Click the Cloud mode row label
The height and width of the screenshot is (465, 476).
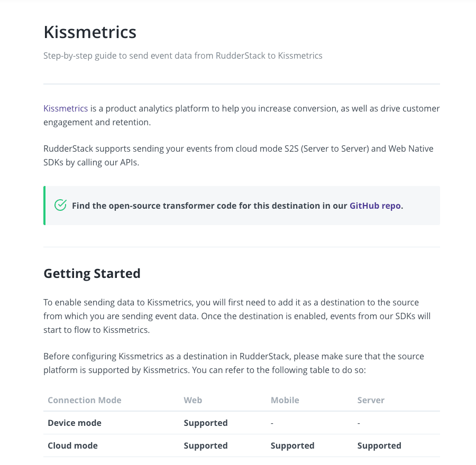pos(73,445)
